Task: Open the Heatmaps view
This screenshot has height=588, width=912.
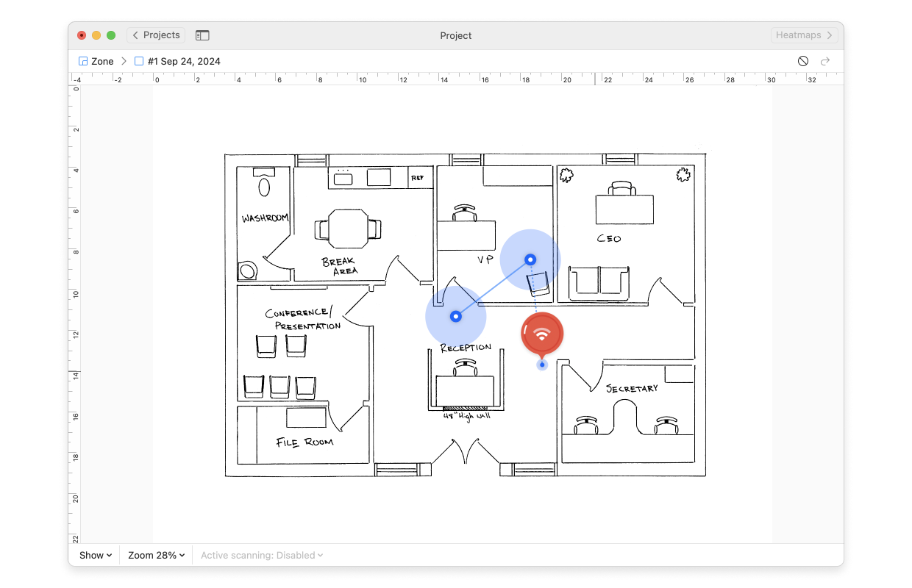Action: click(x=804, y=35)
